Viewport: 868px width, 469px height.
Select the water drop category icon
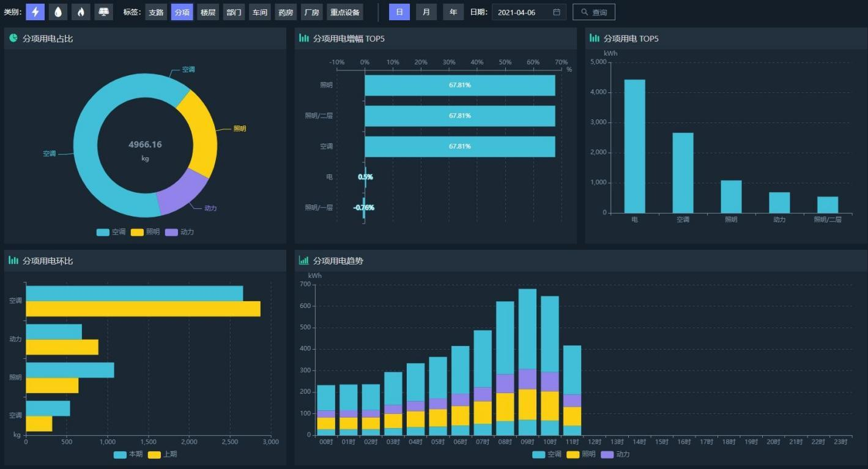tap(58, 12)
